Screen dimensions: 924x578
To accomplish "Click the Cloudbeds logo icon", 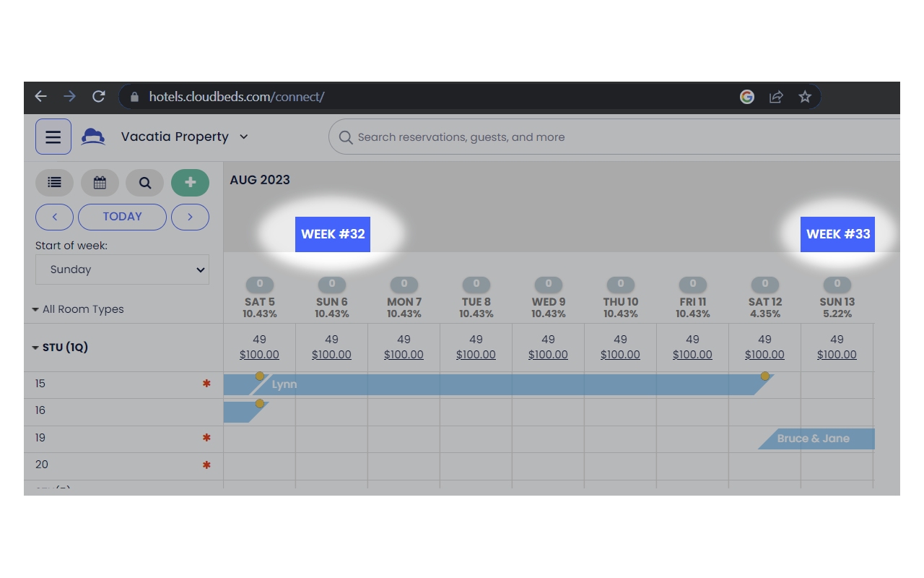I will click(93, 137).
